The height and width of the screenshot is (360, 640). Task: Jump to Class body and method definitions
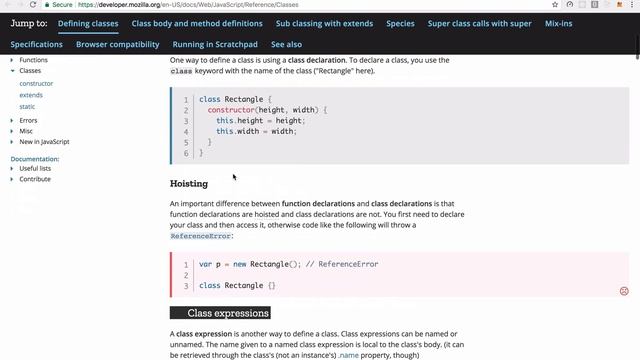197,24
